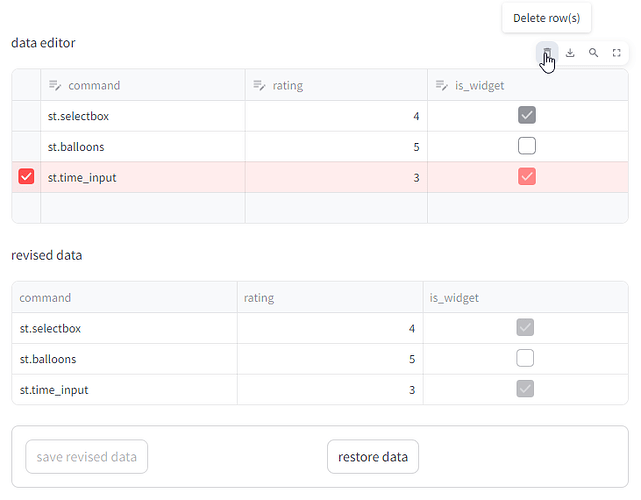Select the st.selectbox row via its row marker
Screen dimensions: 641x500
pos(26,116)
